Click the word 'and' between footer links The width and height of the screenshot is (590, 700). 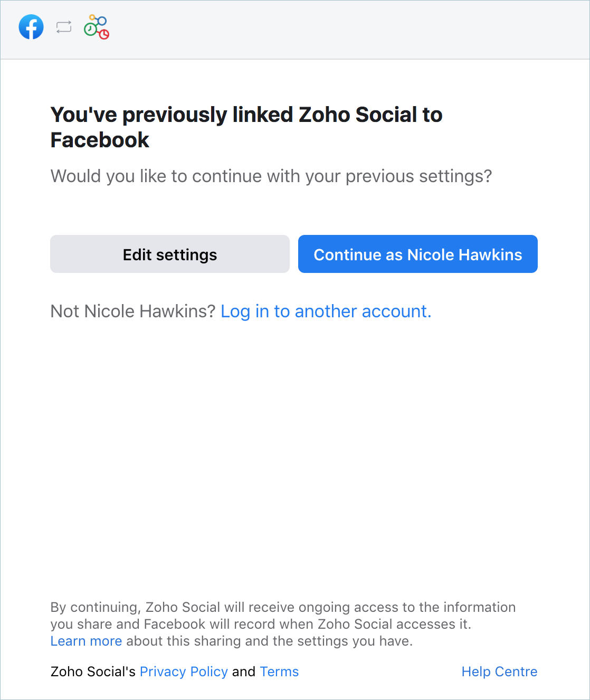pos(244,671)
